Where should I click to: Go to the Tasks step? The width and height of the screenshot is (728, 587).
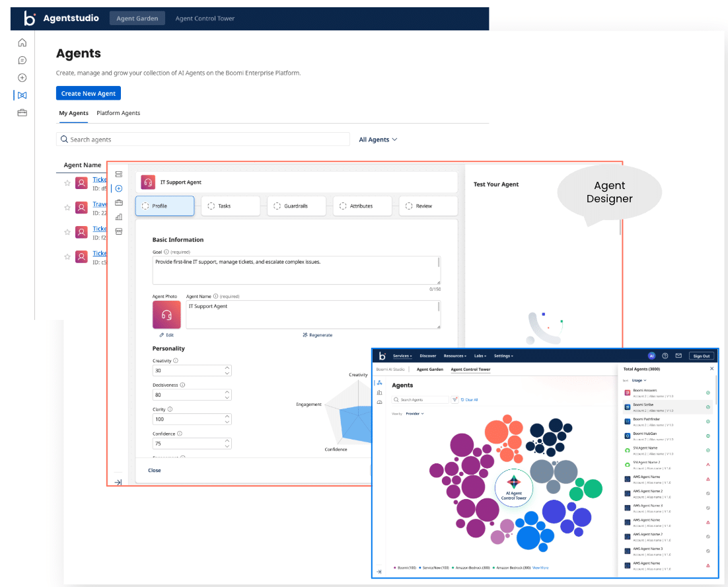click(231, 206)
